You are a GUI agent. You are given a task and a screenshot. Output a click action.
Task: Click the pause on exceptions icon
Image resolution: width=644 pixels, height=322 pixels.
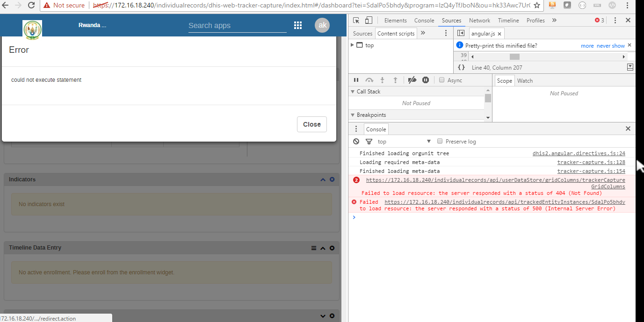click(426, 80)
